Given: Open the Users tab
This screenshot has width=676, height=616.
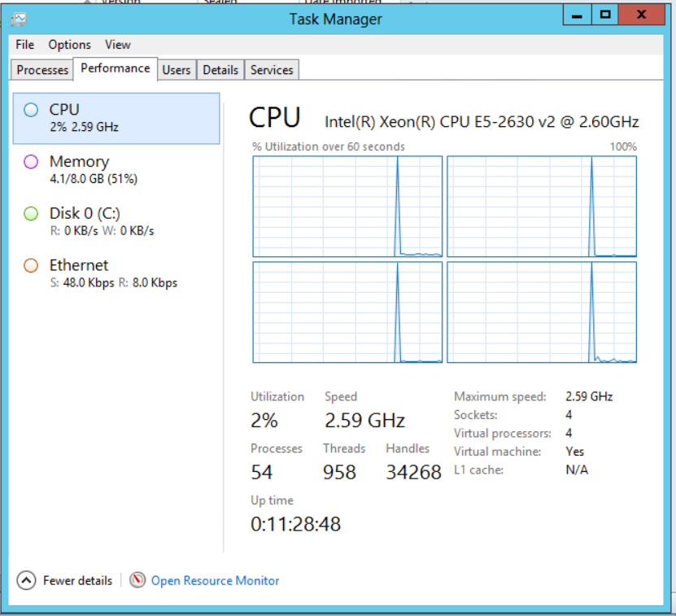Looking at the screenshot, I should (x=177, y=70).
